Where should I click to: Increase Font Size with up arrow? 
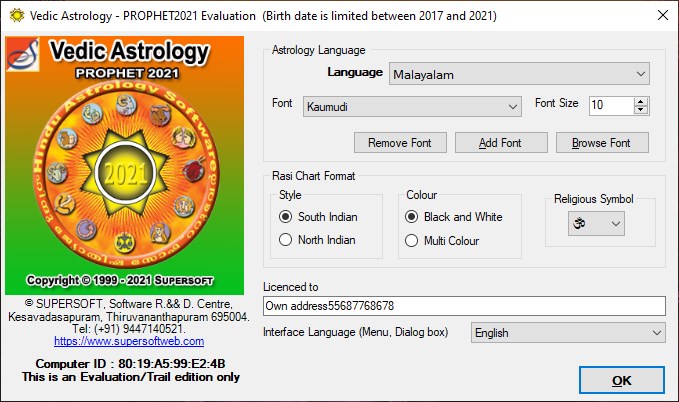(x=640, y=101)
